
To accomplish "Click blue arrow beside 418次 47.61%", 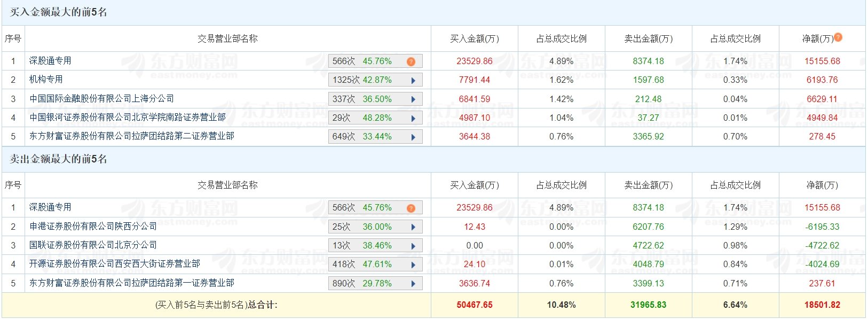I will (x=413, y=265).
